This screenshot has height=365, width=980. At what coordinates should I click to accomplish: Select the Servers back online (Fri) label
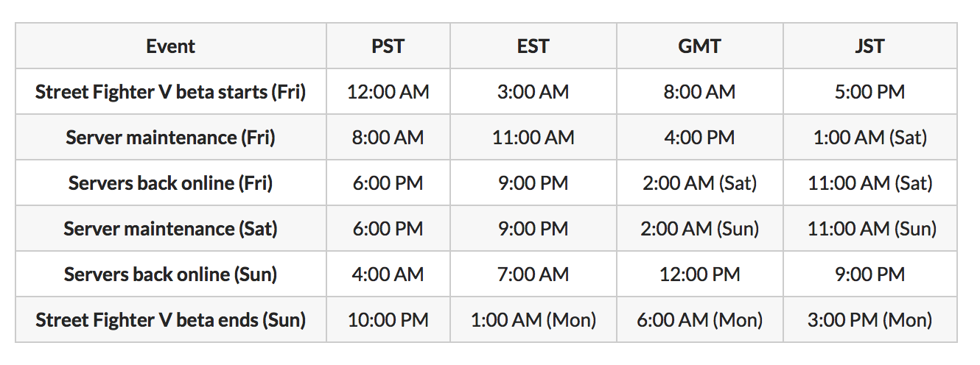171,183
